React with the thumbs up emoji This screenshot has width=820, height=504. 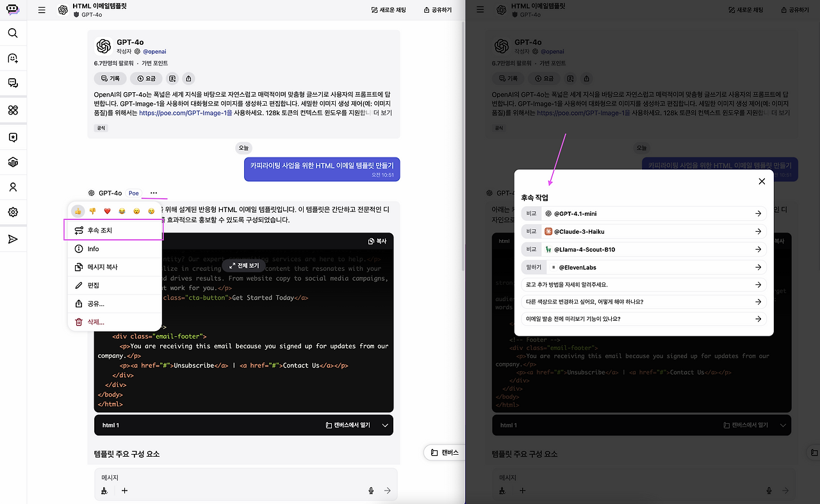[78, 211]
